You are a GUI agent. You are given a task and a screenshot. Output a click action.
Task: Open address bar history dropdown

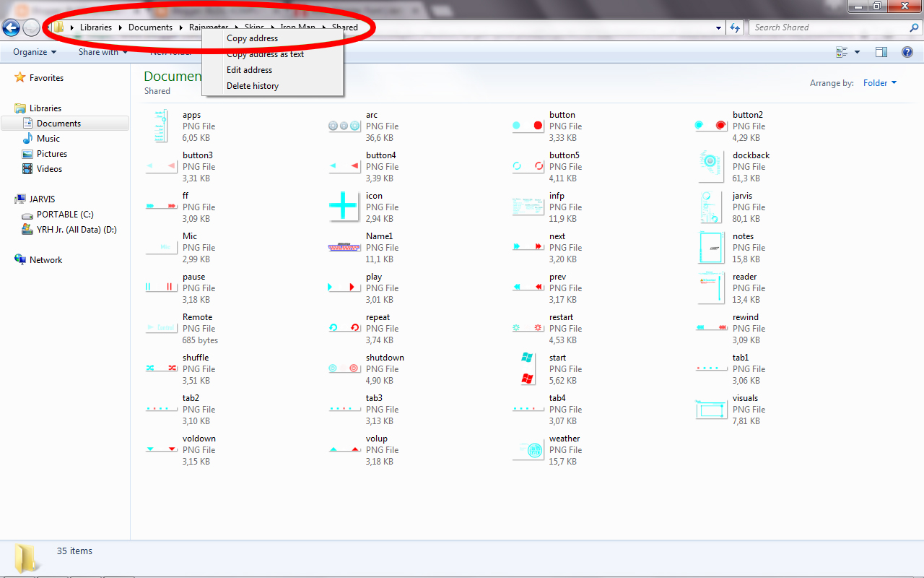click(x=718, y=27)
